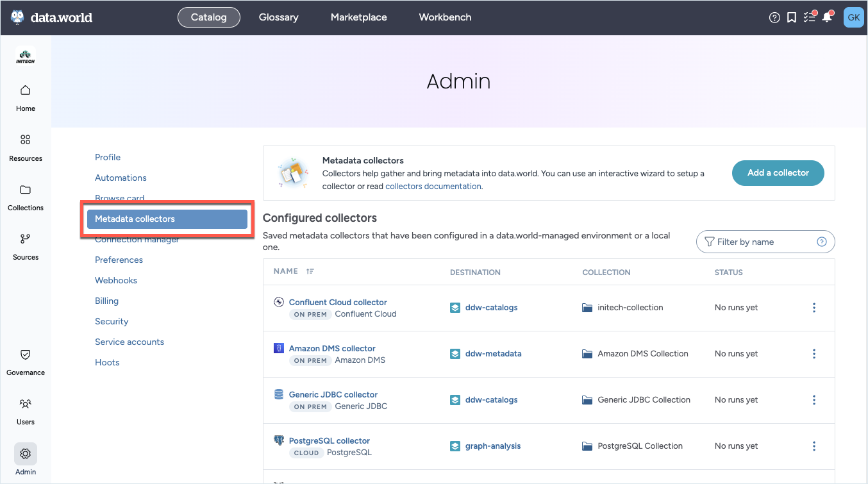Image resolution: width=868 pixels, height=484 pixels.
Task: Open options menu for Amazon DMS collector
Action: (x=814, y=354)
